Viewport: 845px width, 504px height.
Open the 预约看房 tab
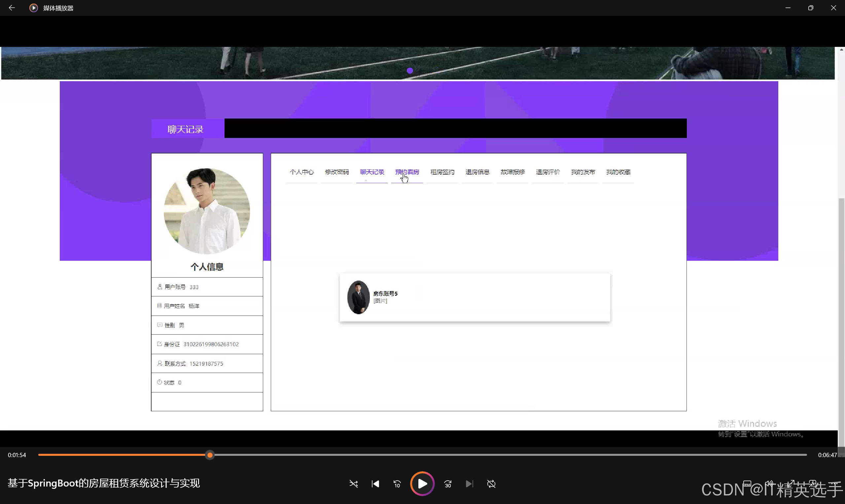(x=407, y=172)
